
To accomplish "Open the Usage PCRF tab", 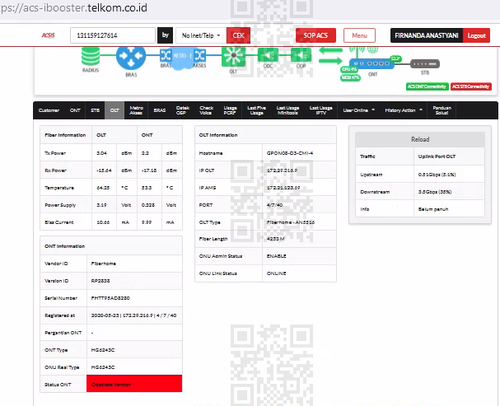I will [230, 110].
